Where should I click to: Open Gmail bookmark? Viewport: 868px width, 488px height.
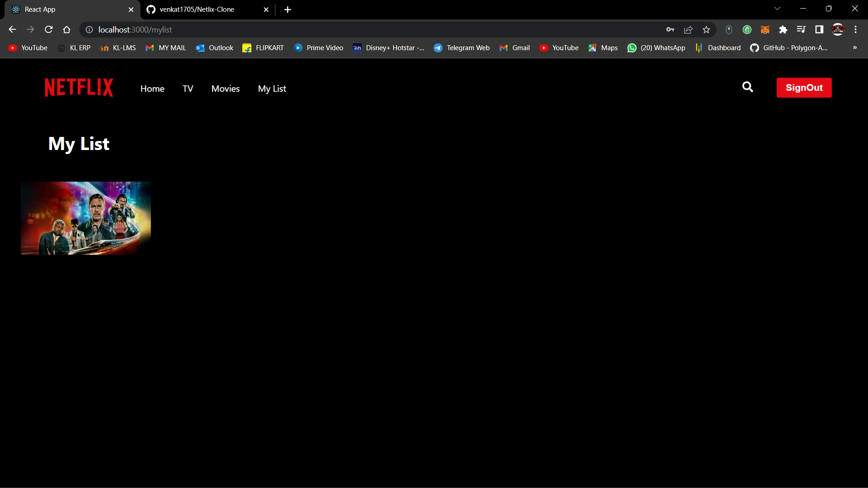pyautogui.click(x=514, y=48)
